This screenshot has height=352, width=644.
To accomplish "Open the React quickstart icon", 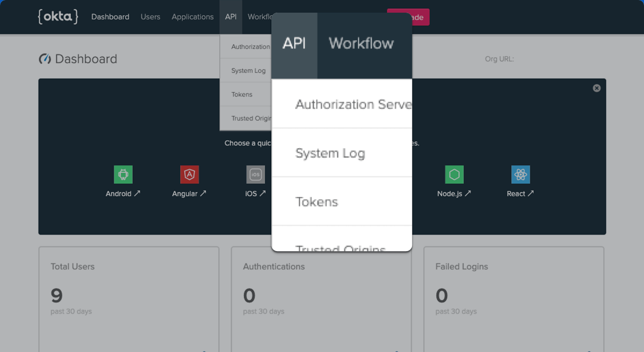I will [x=520, y=175].
